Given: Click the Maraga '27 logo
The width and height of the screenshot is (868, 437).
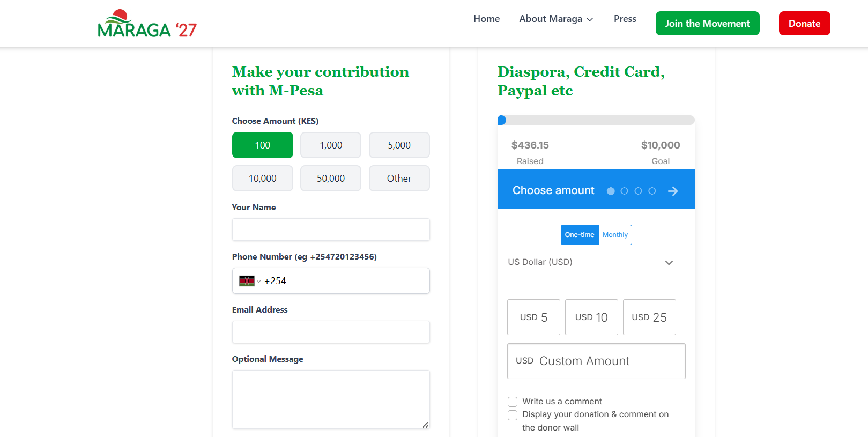Looking at the screenshot, I should pyautogui.click(x=147, y=24).
